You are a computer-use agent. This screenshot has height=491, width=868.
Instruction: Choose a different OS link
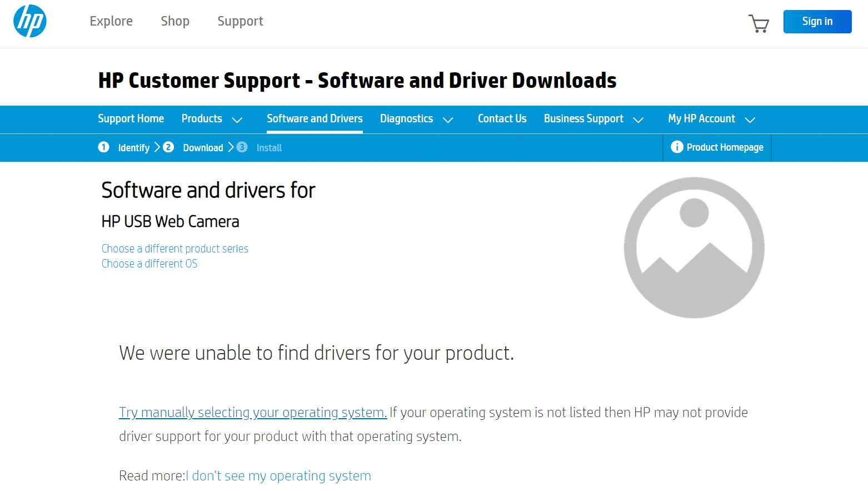coord(149,264)
